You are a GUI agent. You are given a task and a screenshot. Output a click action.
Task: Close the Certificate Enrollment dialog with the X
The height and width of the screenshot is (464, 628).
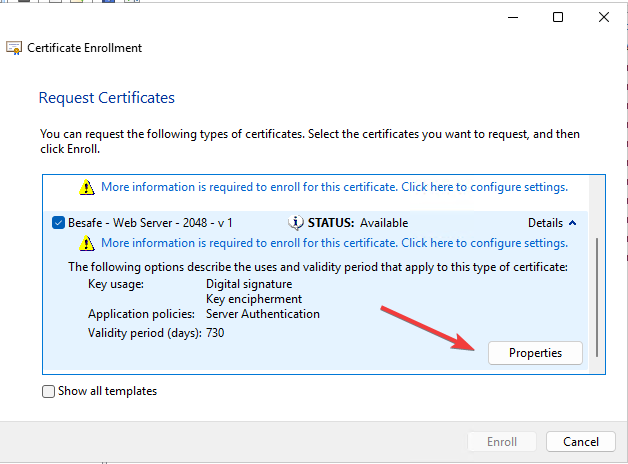[x=604, y=17]
